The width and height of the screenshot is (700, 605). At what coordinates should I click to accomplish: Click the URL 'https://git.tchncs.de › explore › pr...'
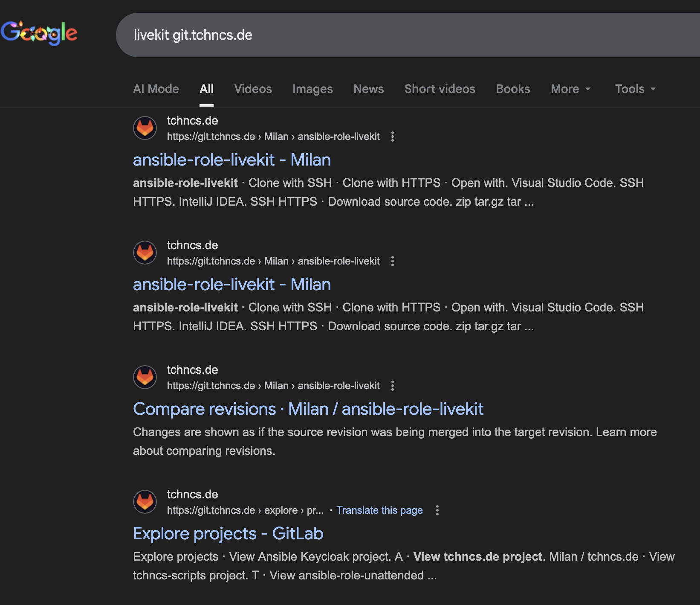click(245, 510)
